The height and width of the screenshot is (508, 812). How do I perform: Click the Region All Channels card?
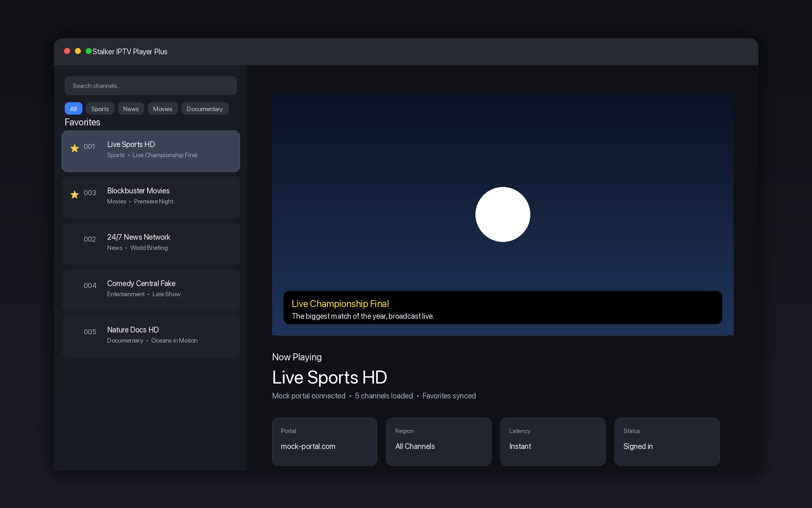(x=439, y=441)
